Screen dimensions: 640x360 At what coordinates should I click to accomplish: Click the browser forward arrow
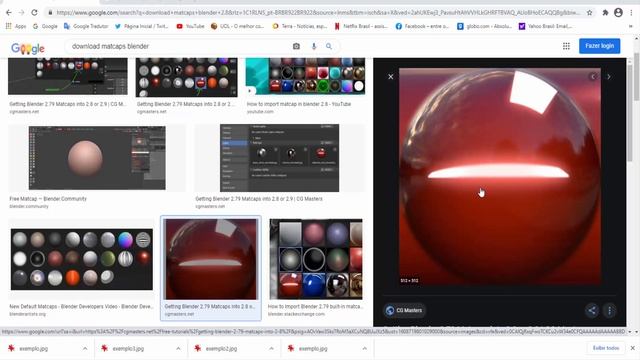[x=21, y=13]
